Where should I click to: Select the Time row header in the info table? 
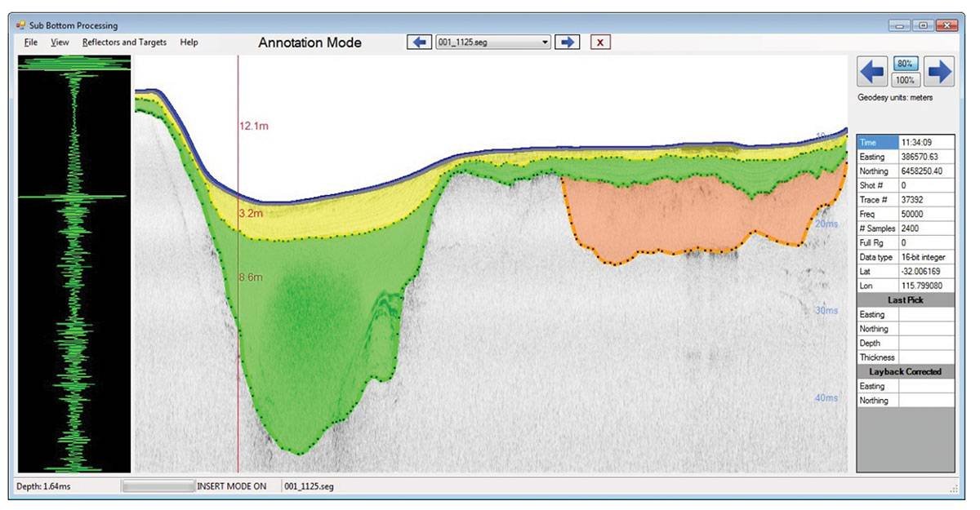pos(877,143)
